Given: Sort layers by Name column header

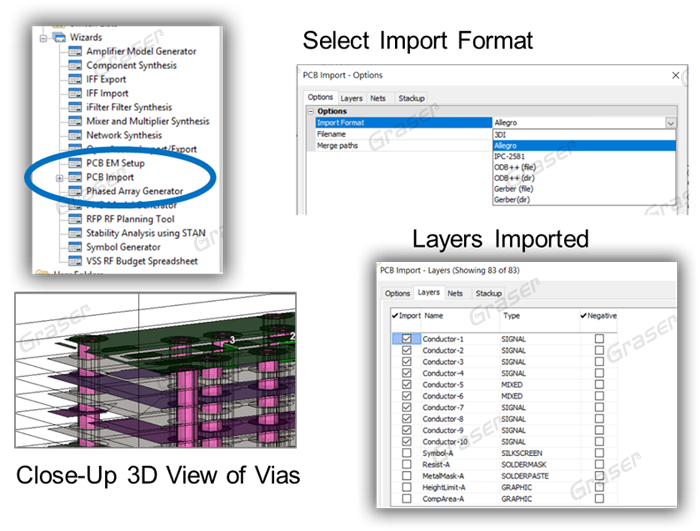Looking at the screenshot, I should tap(433, 316).
